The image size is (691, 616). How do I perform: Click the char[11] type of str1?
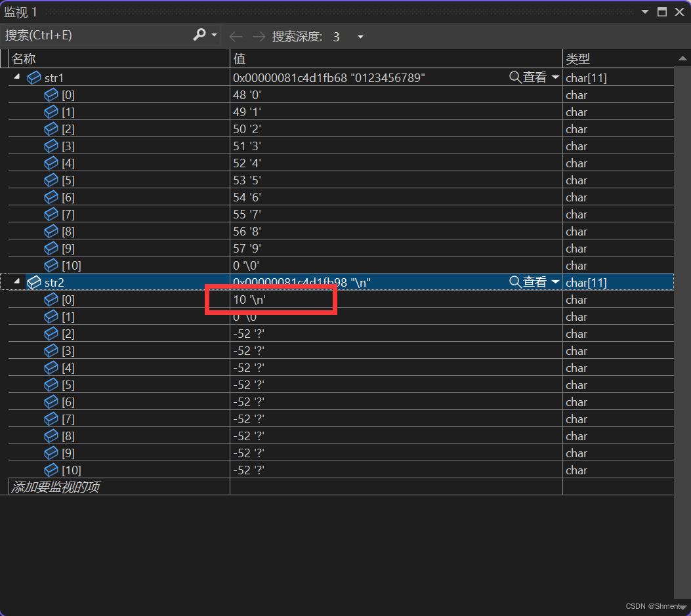pos(586,78)
